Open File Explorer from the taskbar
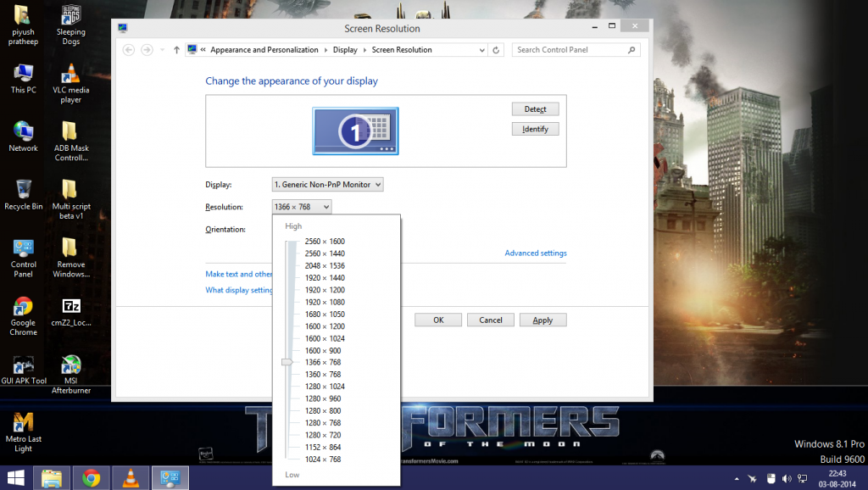The width and height of the screenshot is (868, 490). click(x=52, y=478)
